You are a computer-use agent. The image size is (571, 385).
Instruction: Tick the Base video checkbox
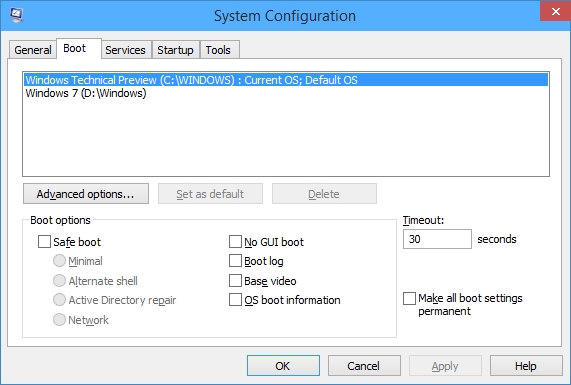tap(235, 281)
